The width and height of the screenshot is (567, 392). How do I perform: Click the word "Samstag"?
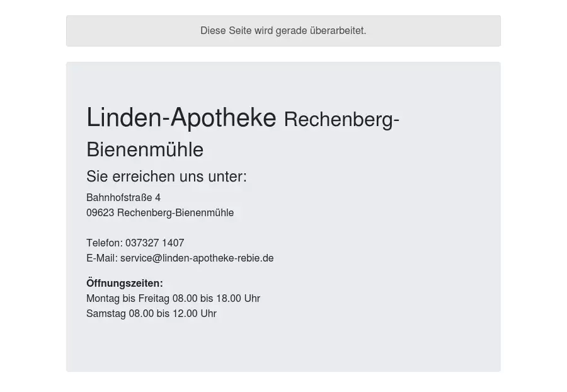[x=106, y=314]
